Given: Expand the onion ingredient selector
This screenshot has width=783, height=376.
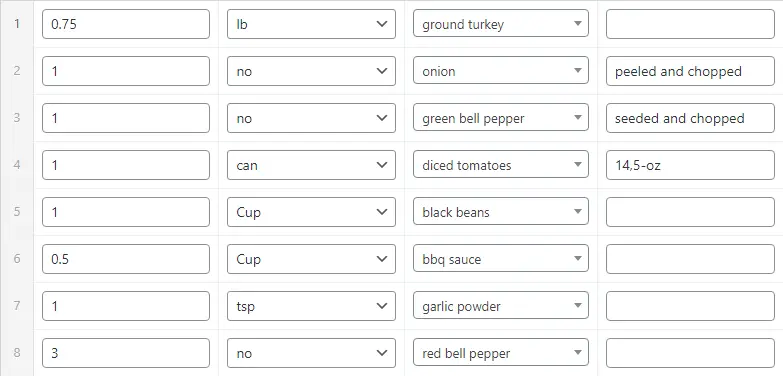Looking at the screenshot, I should (x=500, y=71).
